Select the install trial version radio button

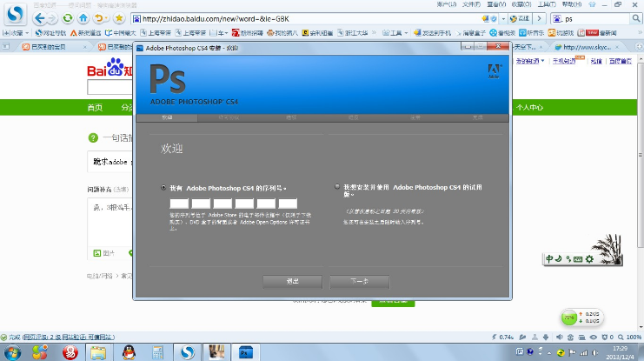tap(337, 187)
